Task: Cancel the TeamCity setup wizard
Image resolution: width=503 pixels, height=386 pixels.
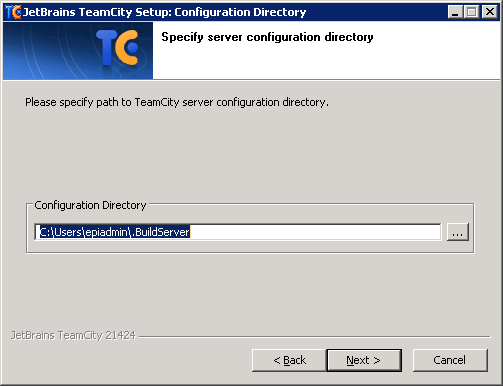Action: 450,360
